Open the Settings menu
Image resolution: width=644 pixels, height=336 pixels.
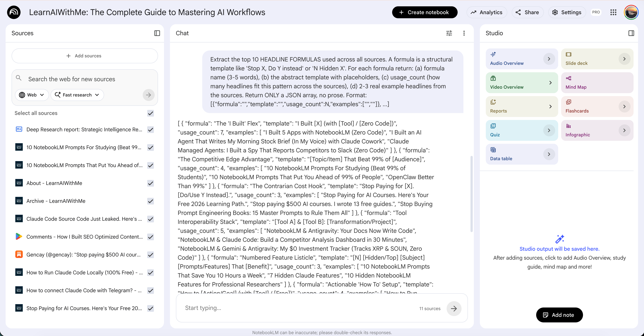pos(567,12)
